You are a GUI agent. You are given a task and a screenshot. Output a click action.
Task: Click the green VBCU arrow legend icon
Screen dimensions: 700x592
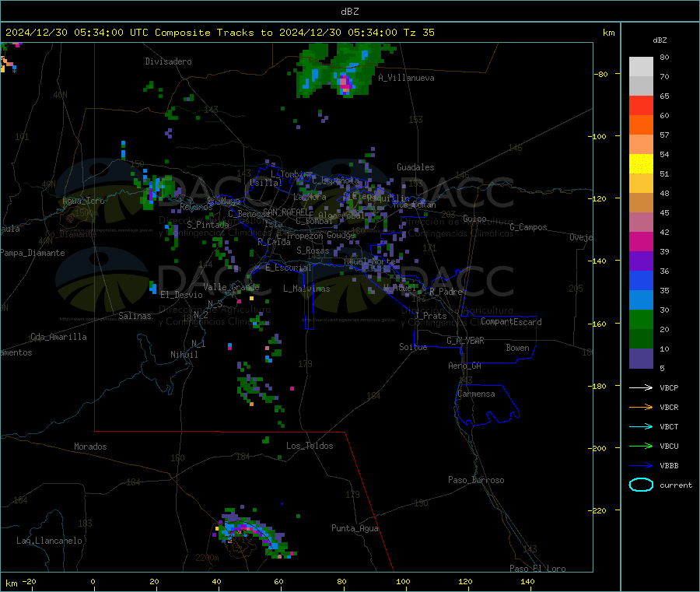641,446
